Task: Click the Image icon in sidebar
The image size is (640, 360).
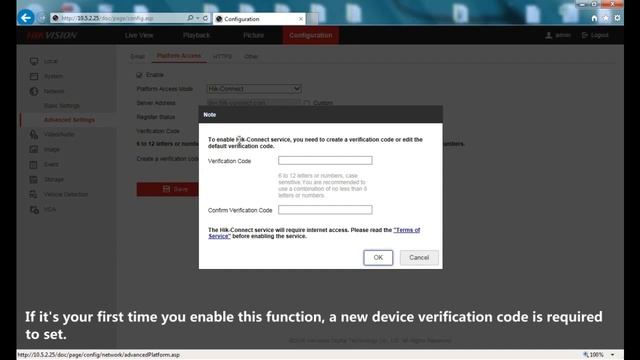Action: click(x=34, y=149)
